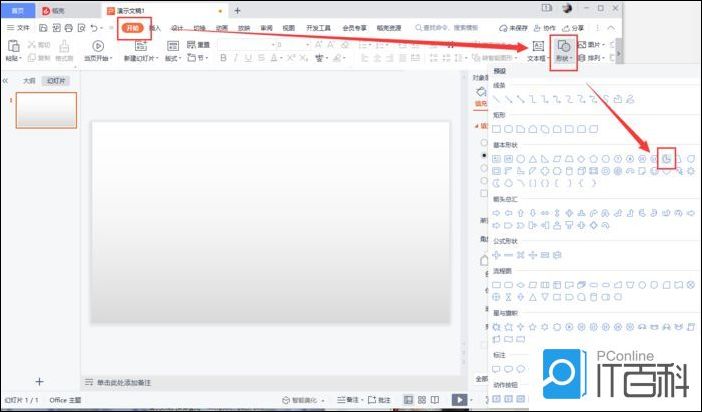The height and width of the screenshot is (412, 702).
Task: Select the plus sign in 公式形状
Action: tap(497, 255)
